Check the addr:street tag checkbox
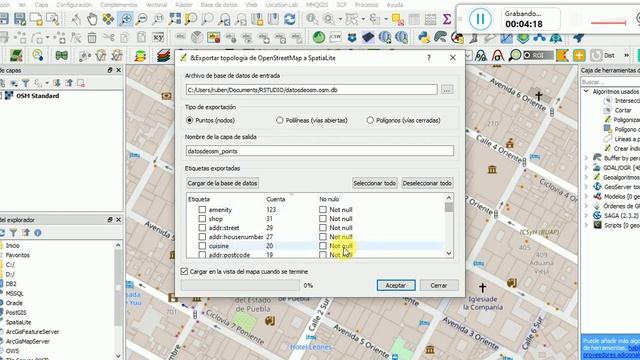Image resolution: width=640 pixels, height=360 pixels. coord(202,228)
